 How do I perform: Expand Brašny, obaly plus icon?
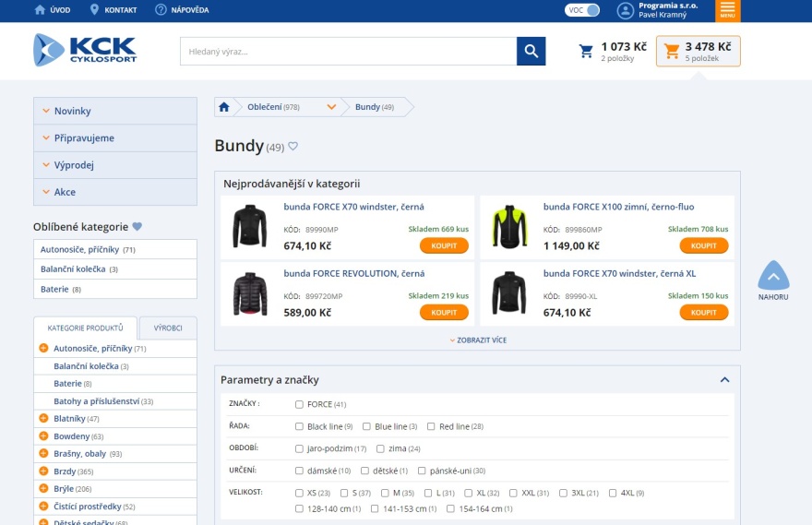(x=43, y=454)
